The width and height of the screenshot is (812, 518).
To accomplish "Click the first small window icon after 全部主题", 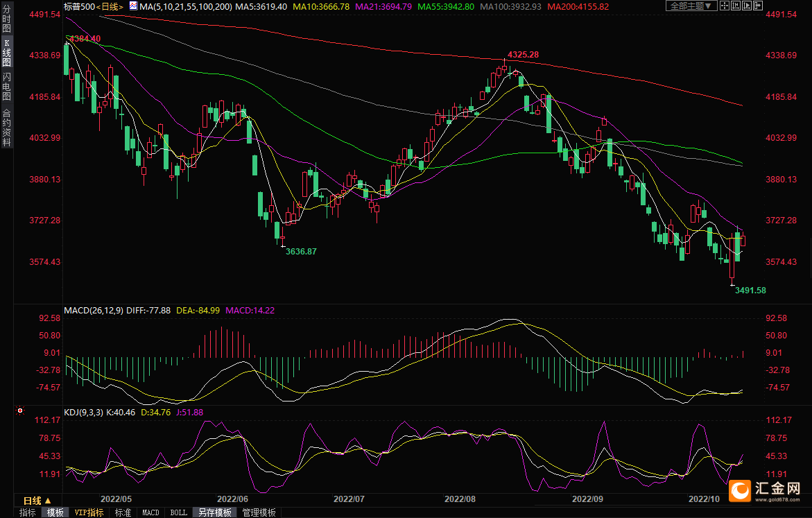I will coord(723,6).
